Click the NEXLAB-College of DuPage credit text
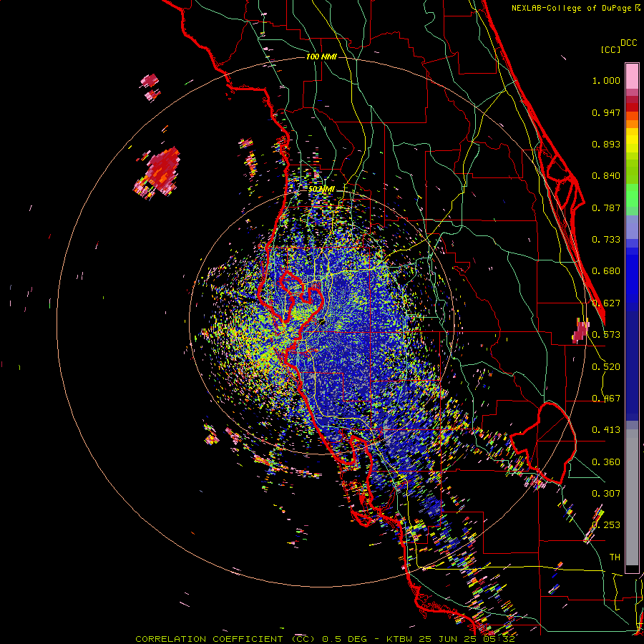Screen dimensions: 644x644 576,8
